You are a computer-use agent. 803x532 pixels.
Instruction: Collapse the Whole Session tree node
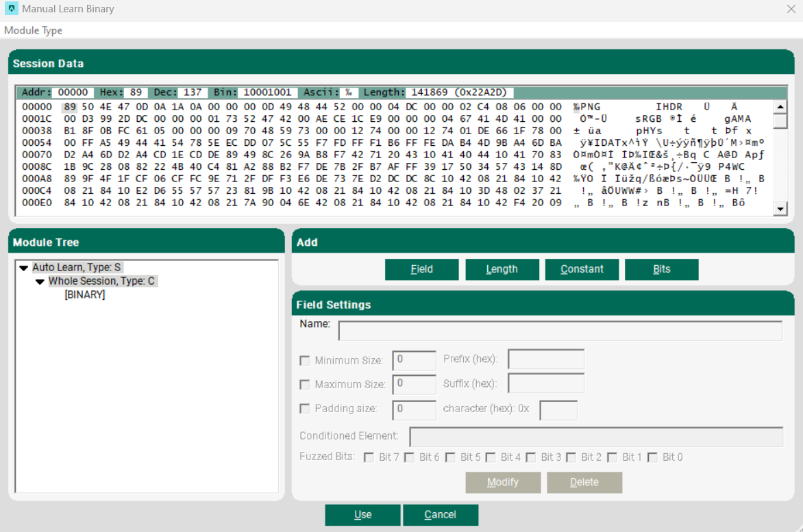point(40,281)
